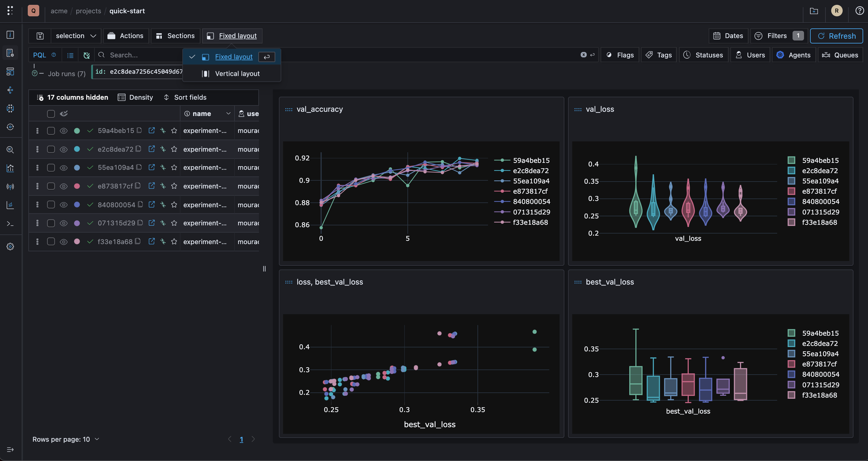Click the add folder icon in header

pyautogui.click(x=814, y=11)
